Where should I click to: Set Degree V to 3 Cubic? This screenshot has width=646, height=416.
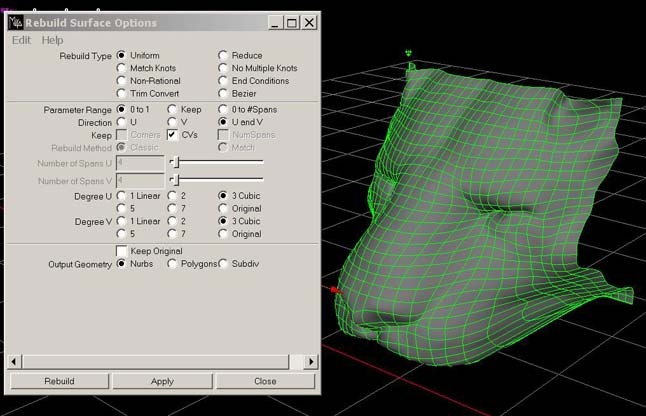pos(223,221)
